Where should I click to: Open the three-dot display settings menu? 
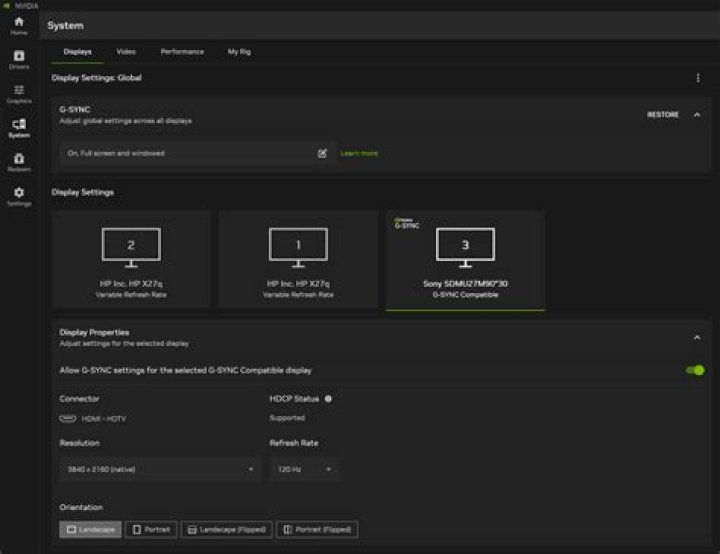[698, 78]
